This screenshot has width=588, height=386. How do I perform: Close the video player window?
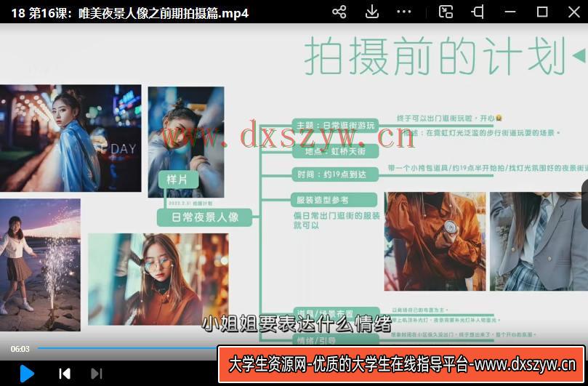coord(573,12)
